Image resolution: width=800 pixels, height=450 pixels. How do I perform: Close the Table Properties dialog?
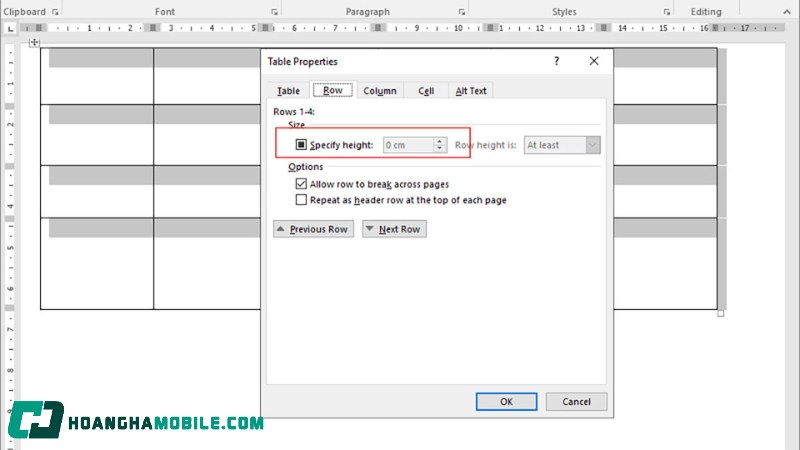594,62
